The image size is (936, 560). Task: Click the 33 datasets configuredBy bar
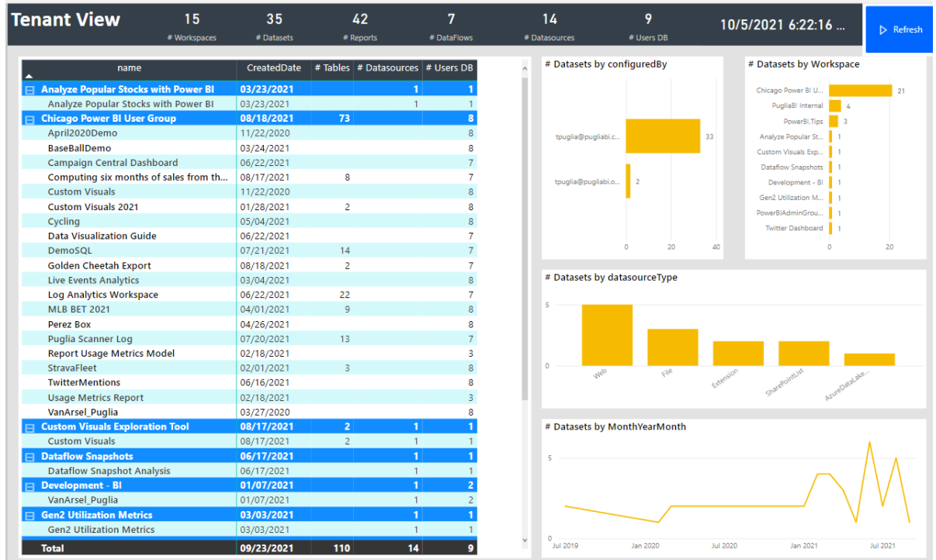coord(663,136)
